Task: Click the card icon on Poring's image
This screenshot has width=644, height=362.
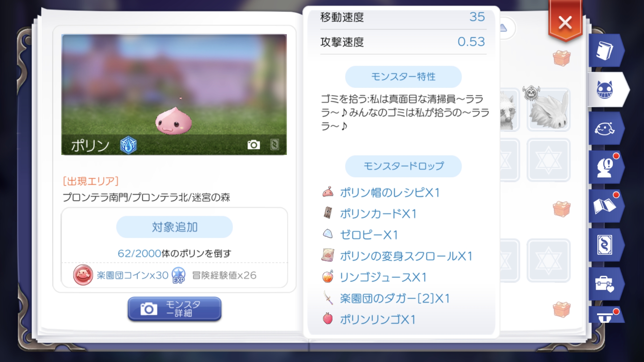Action: click(274, 145)
